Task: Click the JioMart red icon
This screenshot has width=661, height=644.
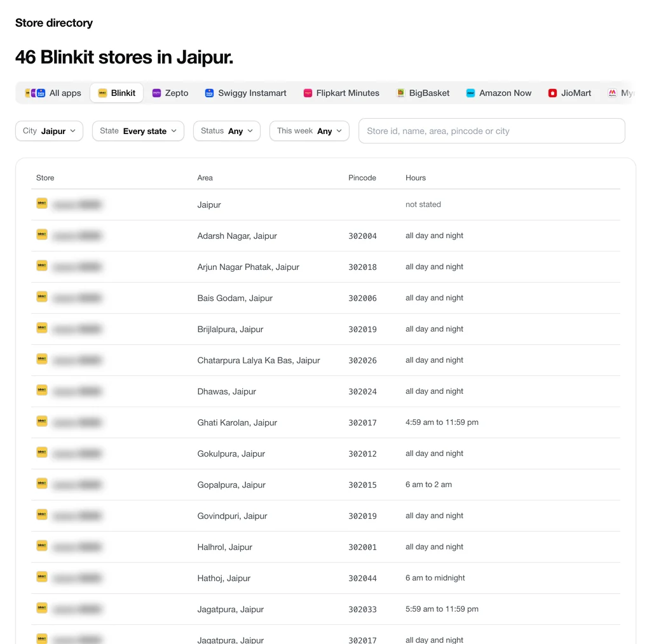Action: (552, 93)
